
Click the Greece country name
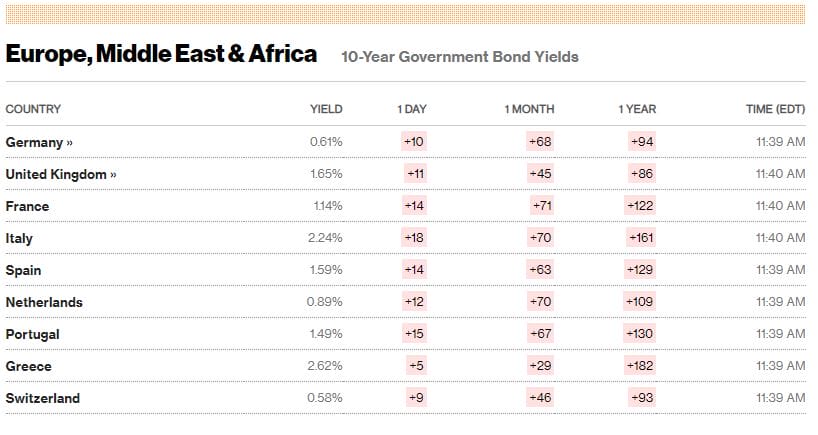tap(29, 366)
